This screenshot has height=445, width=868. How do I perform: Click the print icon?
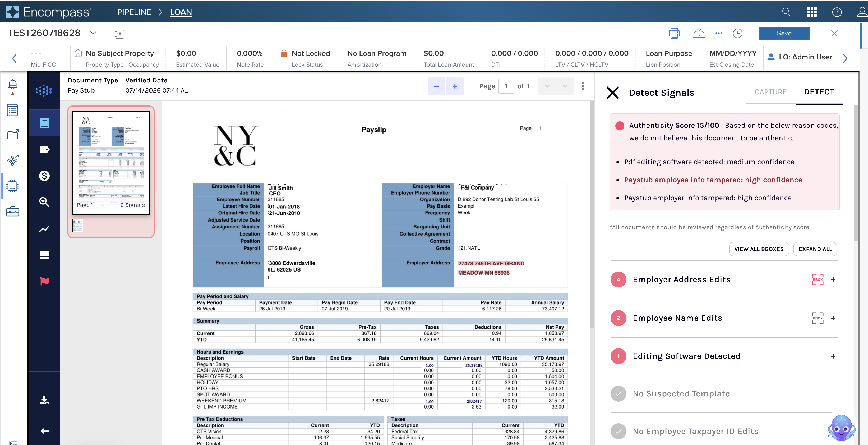[674, 33]
